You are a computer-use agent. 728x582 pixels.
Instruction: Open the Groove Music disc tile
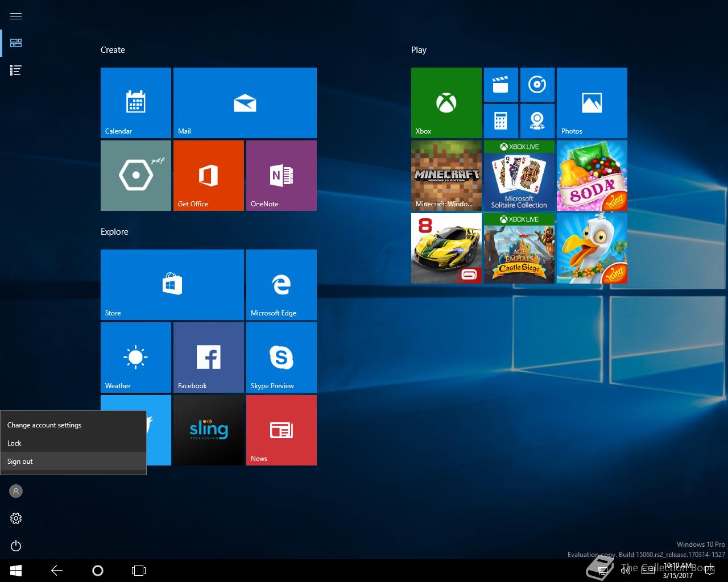click(x=537, y=85)
